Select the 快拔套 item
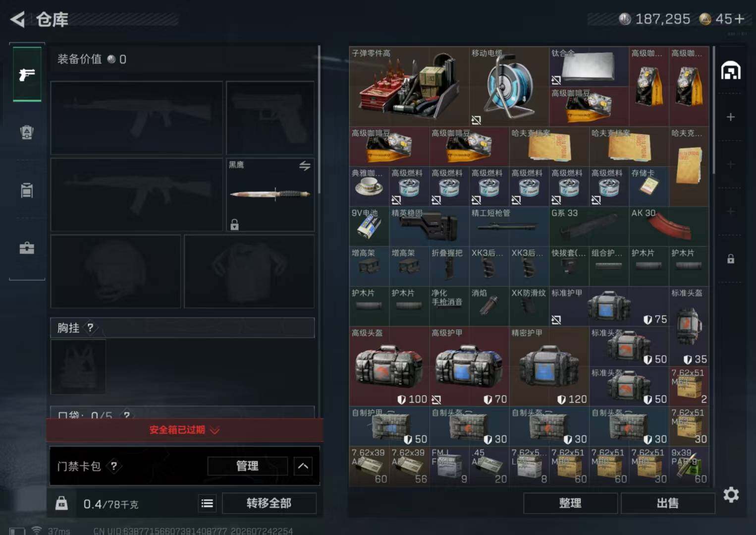This screenshot has height=535, width=756. click(x=569, y=266)
